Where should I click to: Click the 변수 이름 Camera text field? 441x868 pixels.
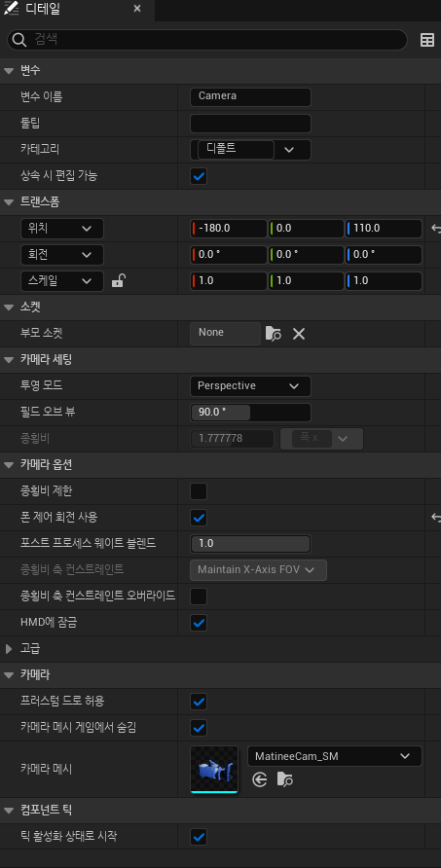[250, 96]
